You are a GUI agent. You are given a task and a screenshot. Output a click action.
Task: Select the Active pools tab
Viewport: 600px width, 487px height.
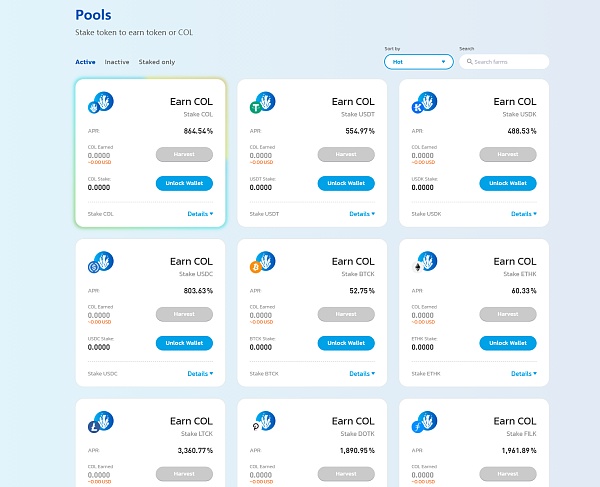click(x=85, y=62)
